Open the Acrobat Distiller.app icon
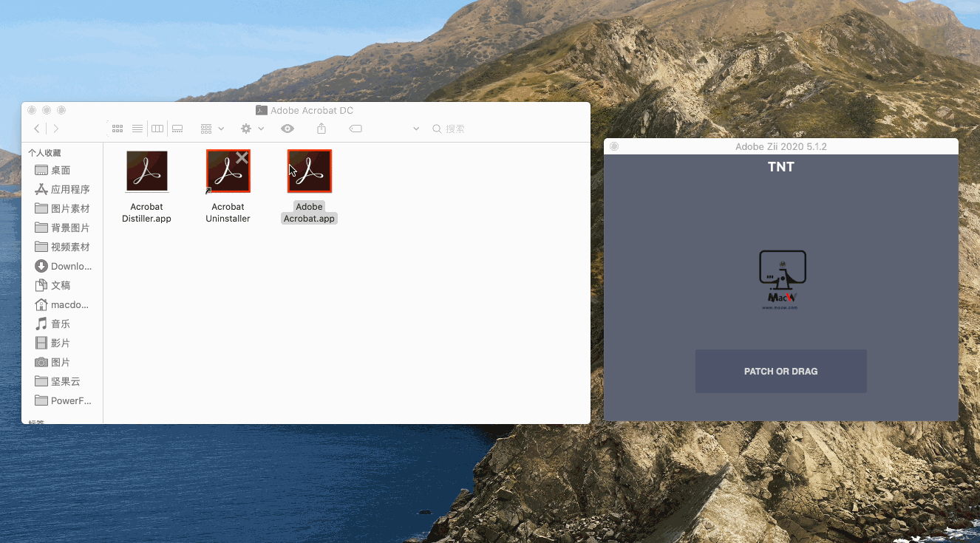980x543 pixels. coord(146,171)
